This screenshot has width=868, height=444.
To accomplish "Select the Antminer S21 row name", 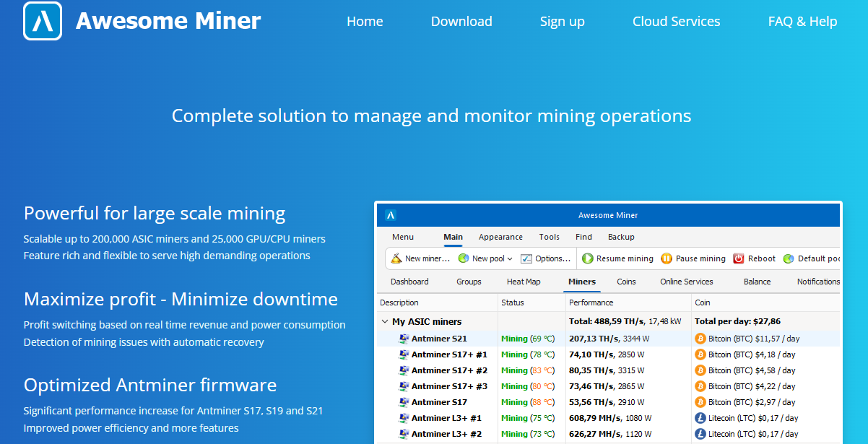I will 439,339.
